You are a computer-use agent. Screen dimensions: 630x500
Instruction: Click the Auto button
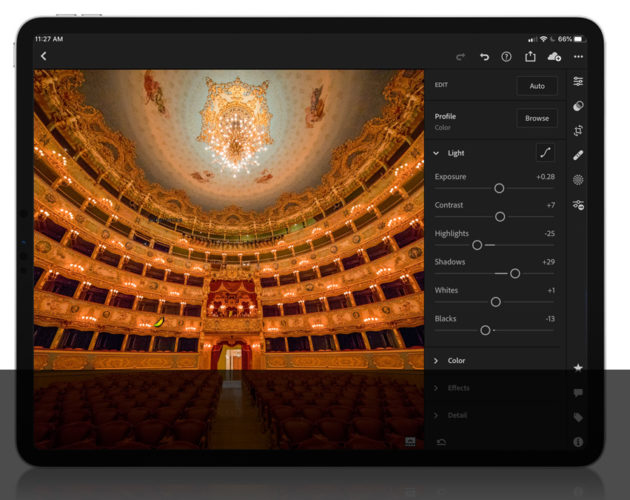coord(537,86)
